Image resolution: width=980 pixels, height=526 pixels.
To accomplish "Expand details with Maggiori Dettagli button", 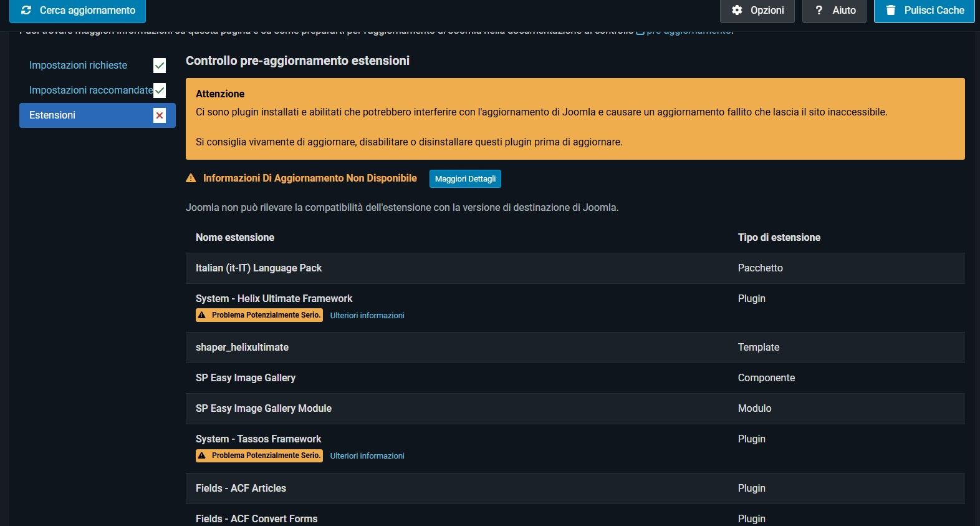I will [x=465, y=179].
